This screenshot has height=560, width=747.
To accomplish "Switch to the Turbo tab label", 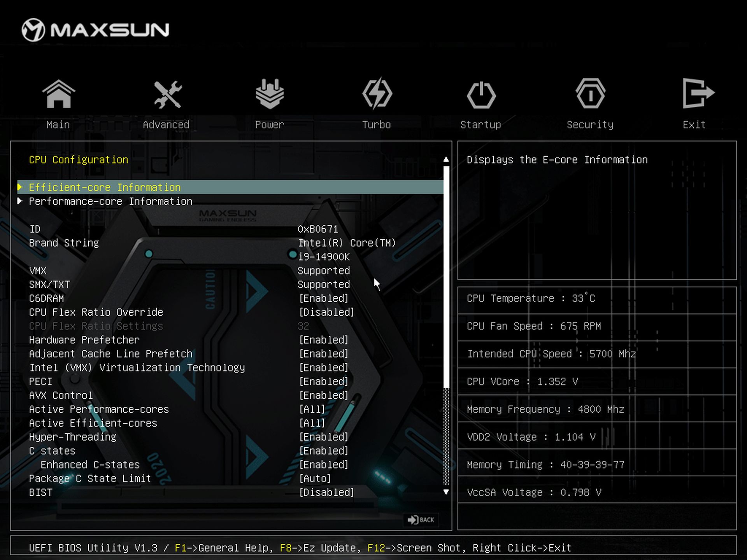I will (x=377, y=125).
